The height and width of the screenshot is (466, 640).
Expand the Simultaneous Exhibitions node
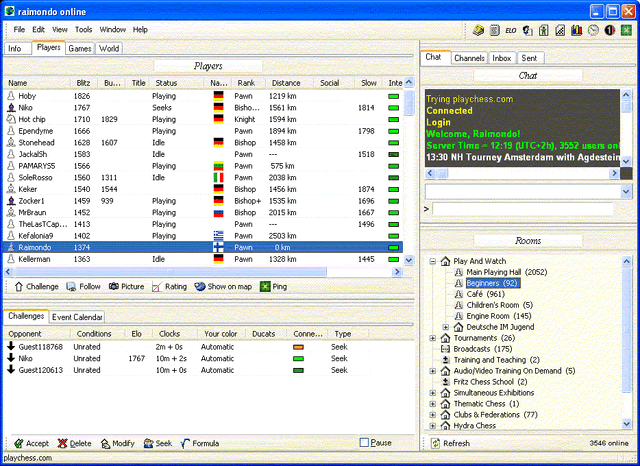[433, 393]
